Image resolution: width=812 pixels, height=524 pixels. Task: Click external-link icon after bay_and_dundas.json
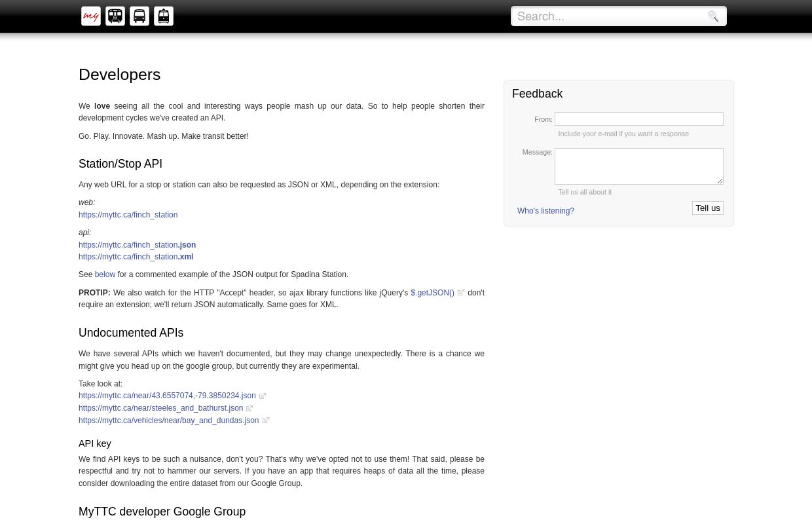tap(266, 421)
